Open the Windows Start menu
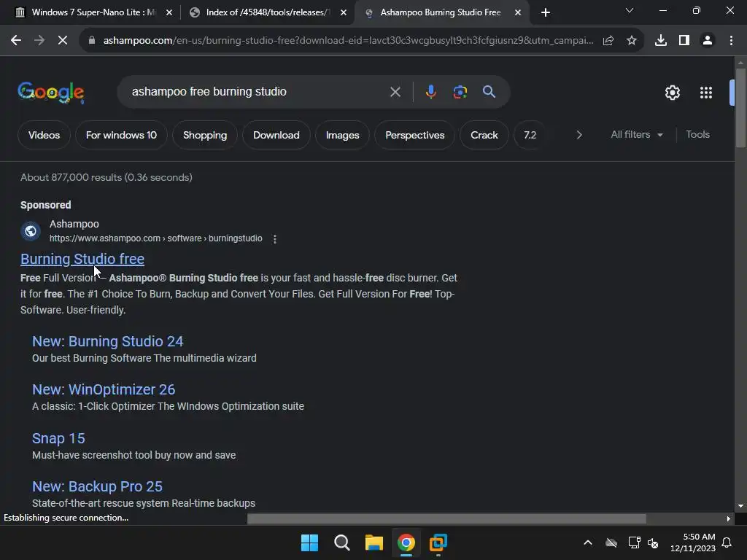 click(x=309, y=542)
